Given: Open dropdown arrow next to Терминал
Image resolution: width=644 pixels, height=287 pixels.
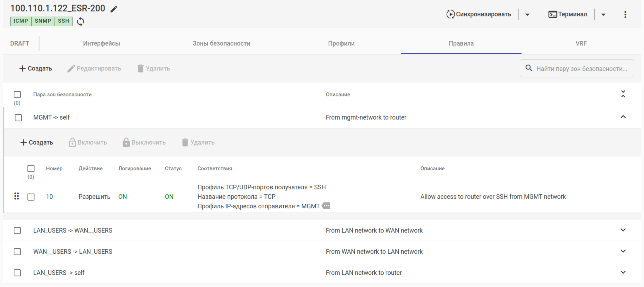Looking at the screenshot, I should tap(603, 15).
